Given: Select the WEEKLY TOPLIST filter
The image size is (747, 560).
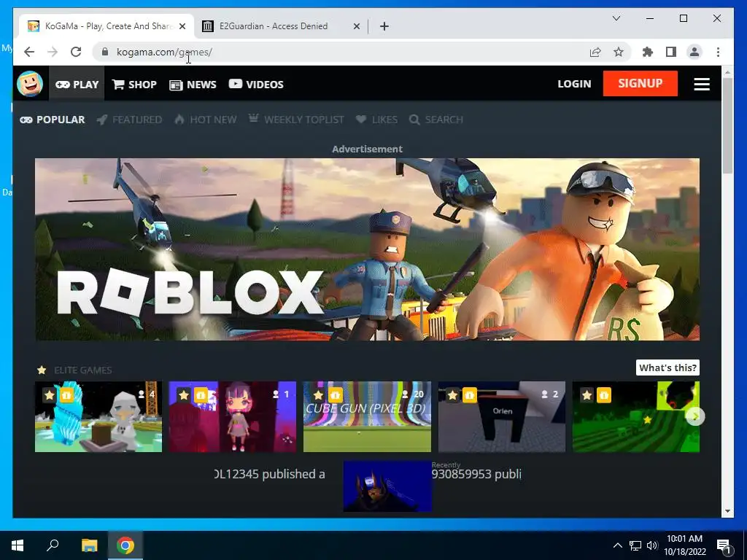Looking at the screenshot, I should pyautogui.click(x=296, y=120).
